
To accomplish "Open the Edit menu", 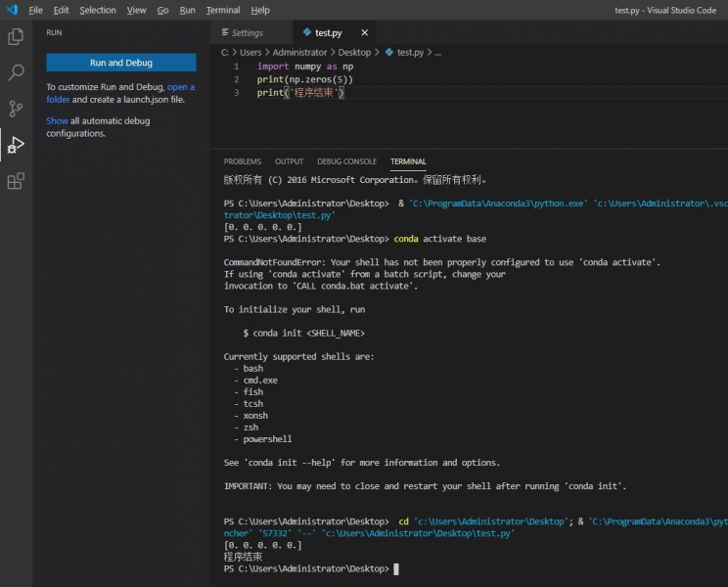I will [61, 10].
